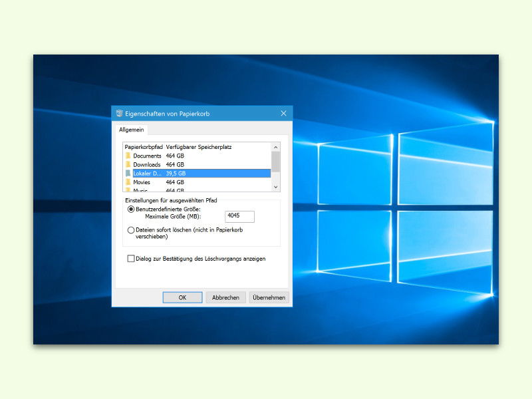Click the Verfügbarer Speicherplatz column header
Image resolution: width=532 pixels, height=399 pixels.
click(199, 147)
